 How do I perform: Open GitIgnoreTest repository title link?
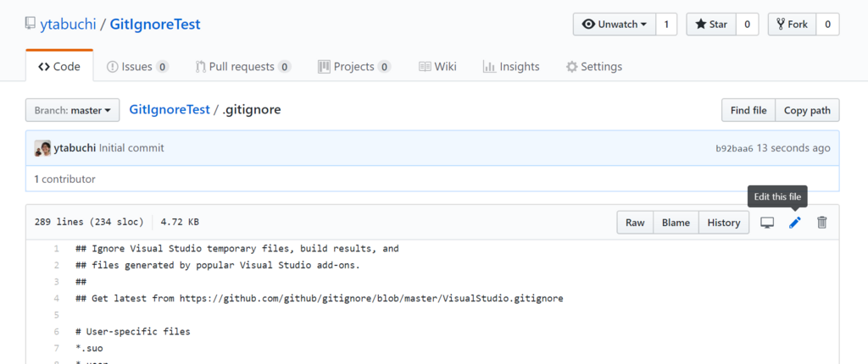coord(155,25)
